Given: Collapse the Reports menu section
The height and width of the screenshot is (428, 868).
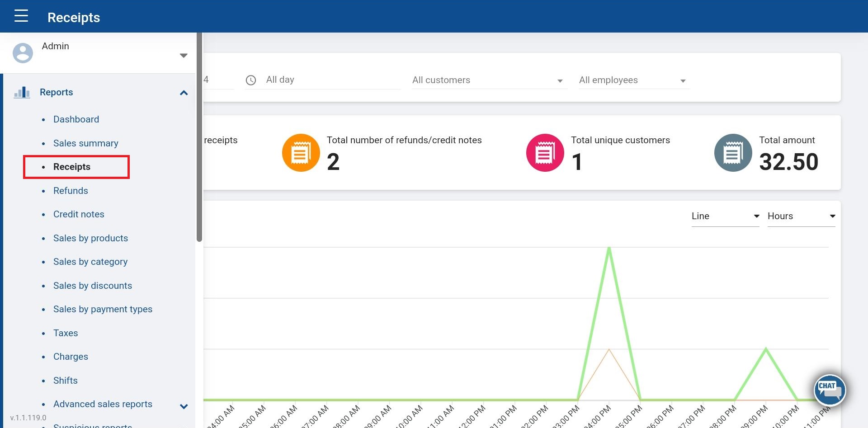Looking at the screenshot, I should 184,93.
